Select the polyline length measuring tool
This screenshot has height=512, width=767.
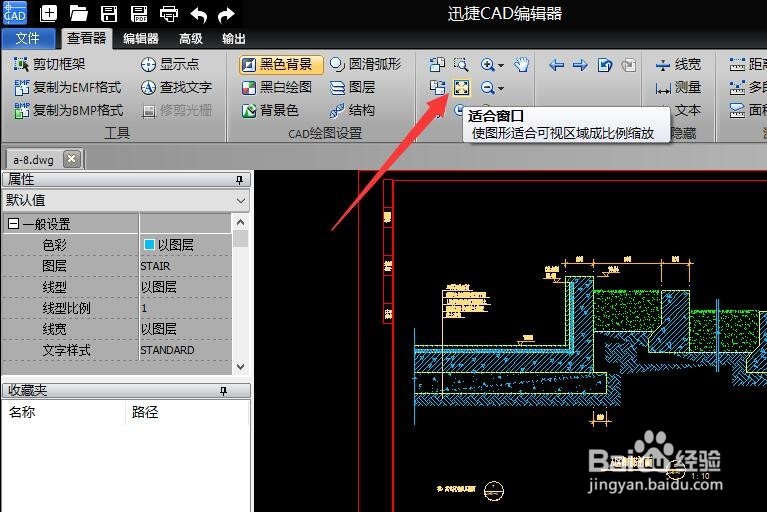[x=747, y=88]
